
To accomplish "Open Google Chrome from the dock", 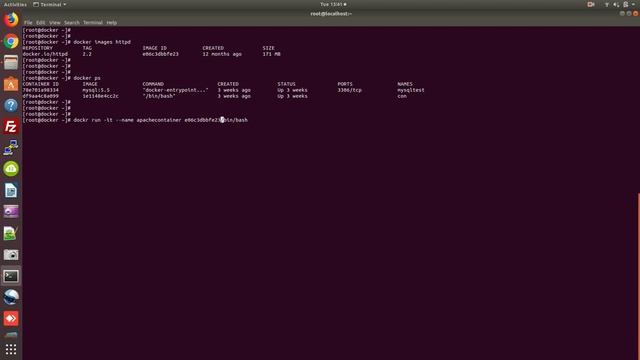I will coord(11,41).
